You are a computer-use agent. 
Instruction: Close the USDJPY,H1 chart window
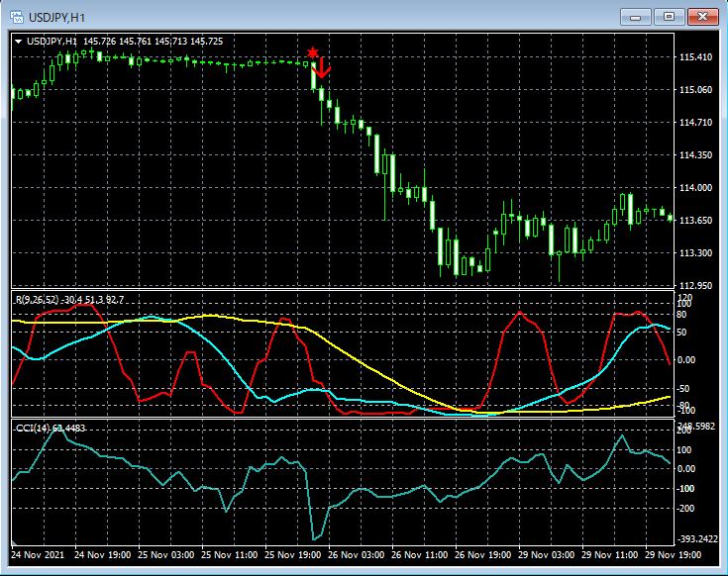[x=704, y=16]
